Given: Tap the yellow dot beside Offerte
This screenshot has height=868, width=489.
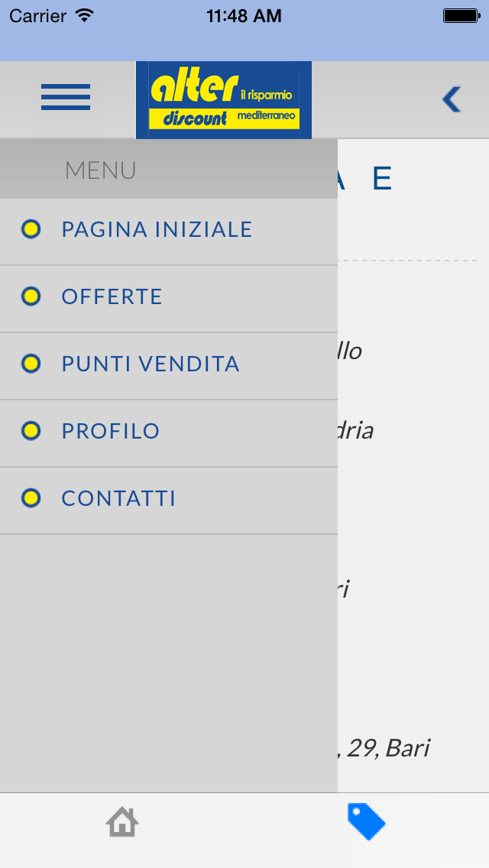Looking at the screenshot, I should pos(31,296).
